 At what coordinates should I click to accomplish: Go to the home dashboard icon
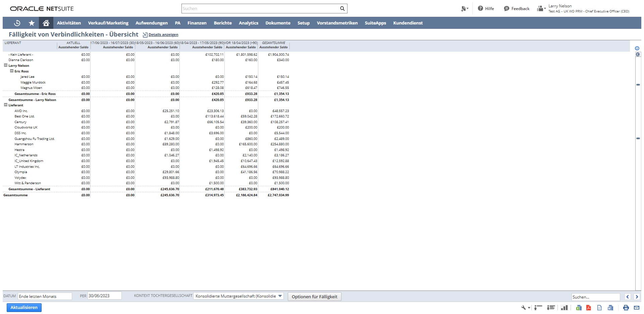pyautogui.click(x=46, y=23)
